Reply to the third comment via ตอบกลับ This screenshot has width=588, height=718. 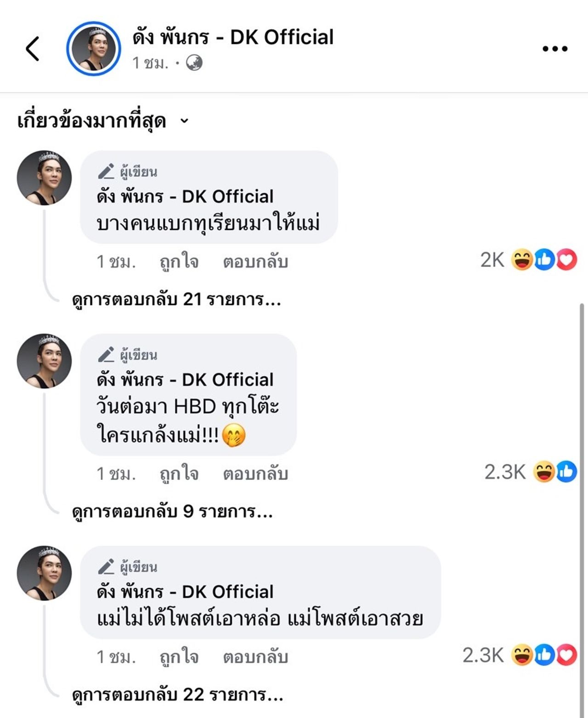point(255,657)
